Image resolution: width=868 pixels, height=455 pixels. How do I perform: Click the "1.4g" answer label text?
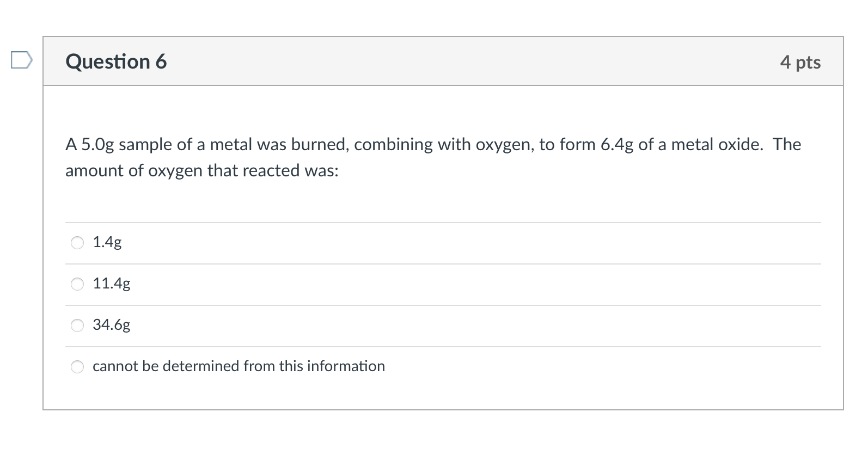[x=107, y=242]
